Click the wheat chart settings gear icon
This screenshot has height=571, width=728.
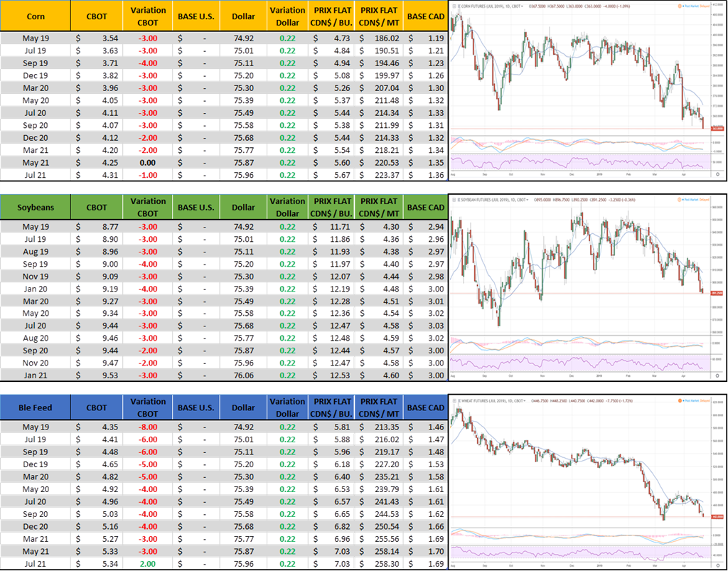[x=717, y=566]
